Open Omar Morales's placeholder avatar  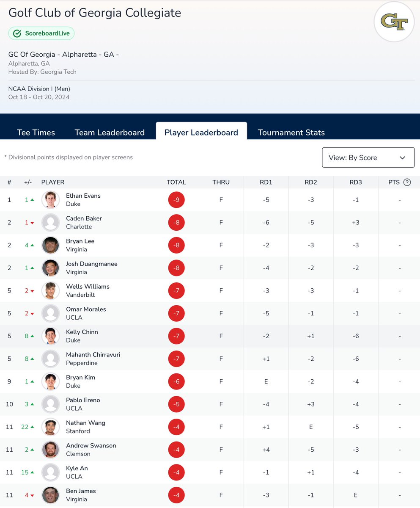point(51,314)
